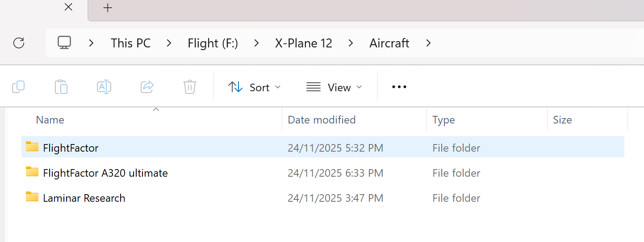Navigate to Flight (F:) breadcrumb
644x242 pixels.
click(213, 43)
